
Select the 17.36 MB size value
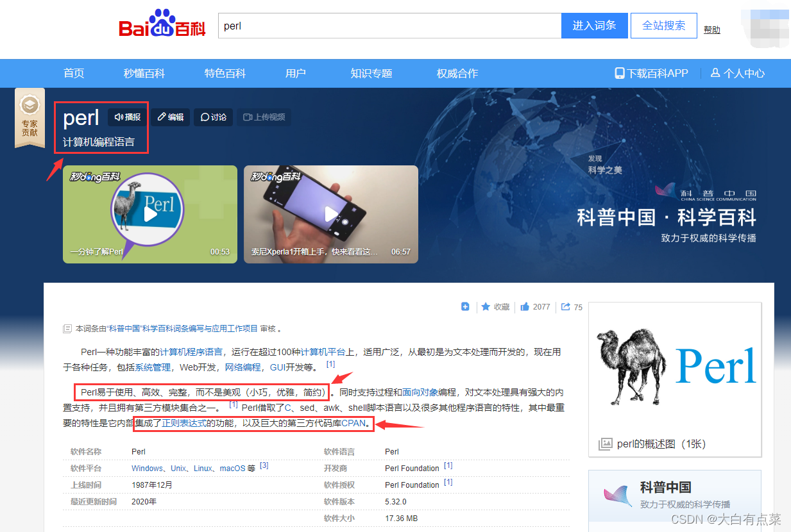[401, 519]
